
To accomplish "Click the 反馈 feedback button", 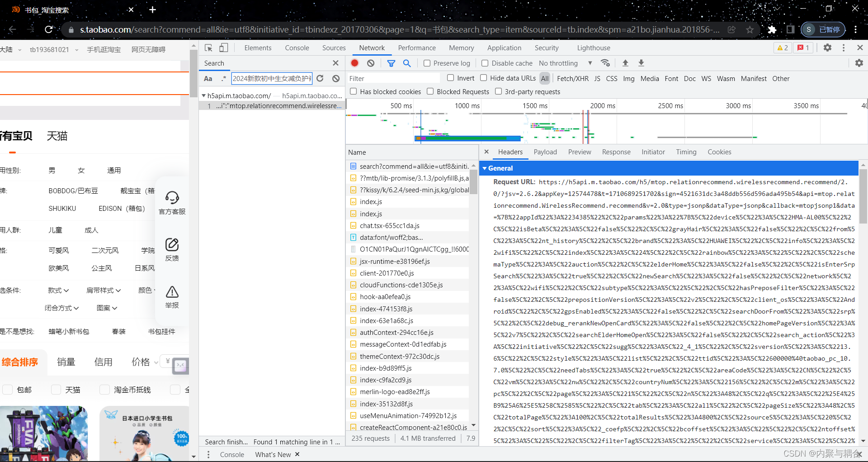I will [x=172, y=249].
